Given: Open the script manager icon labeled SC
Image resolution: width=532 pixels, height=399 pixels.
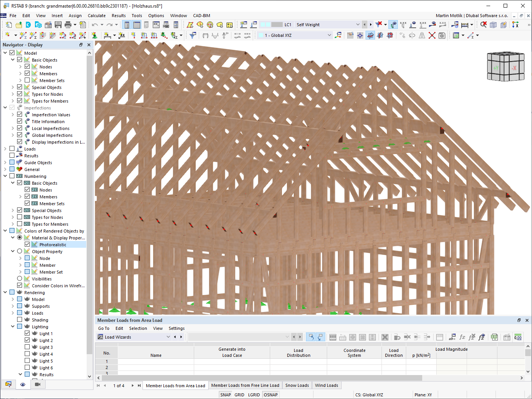Looking at the screenshot, I should point(166,25).
